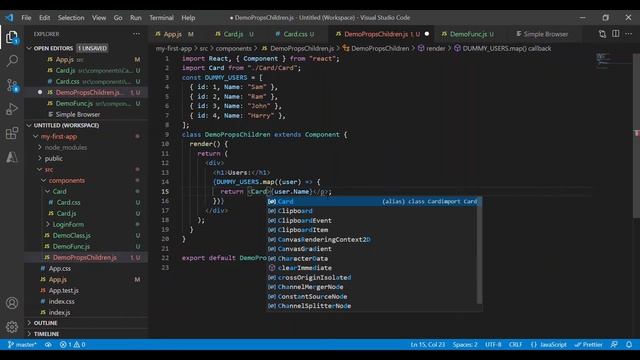The height and width of the screenshot is (360, 640).
Task: Expand the Timeline section
Action: pos(29,334)
